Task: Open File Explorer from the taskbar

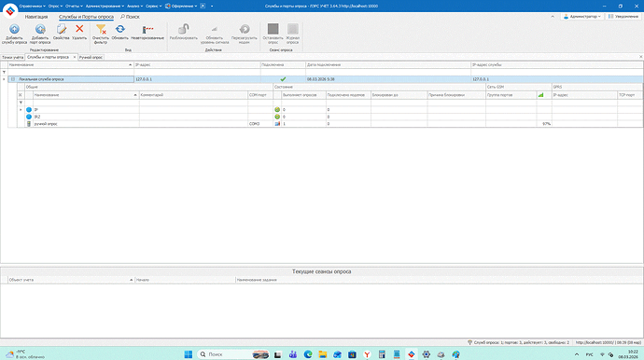Action: pyautogui.click(x=322, y=354)
